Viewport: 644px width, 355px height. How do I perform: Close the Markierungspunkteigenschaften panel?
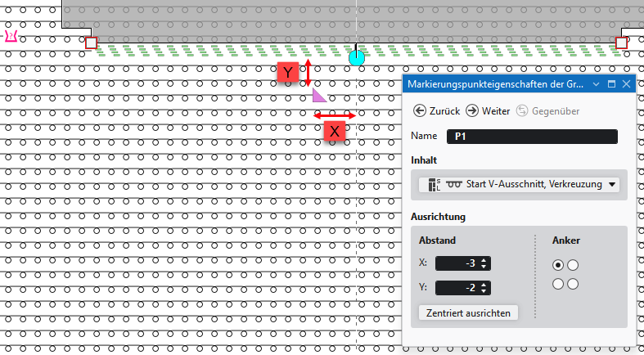click(x=627, y=84)
